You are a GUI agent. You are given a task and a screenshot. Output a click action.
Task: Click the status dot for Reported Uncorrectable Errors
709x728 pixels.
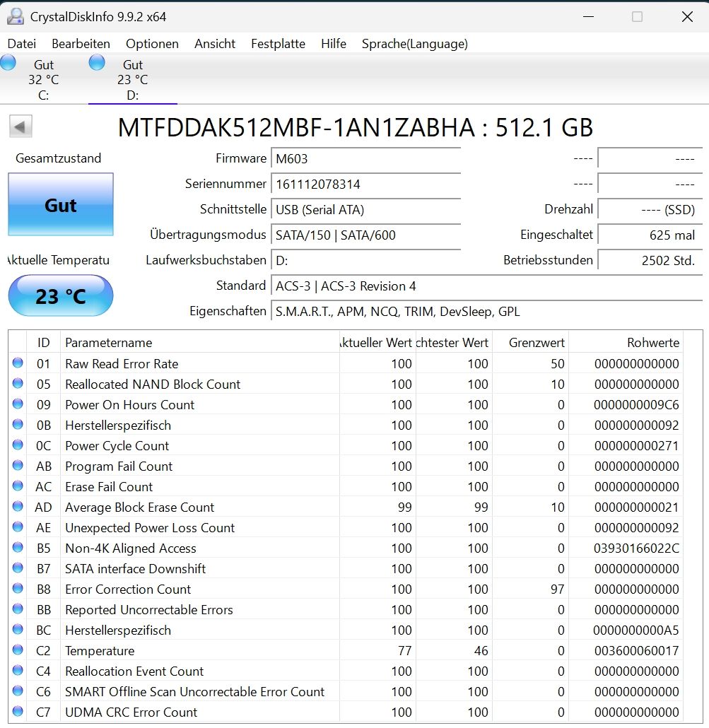[18, 609]
